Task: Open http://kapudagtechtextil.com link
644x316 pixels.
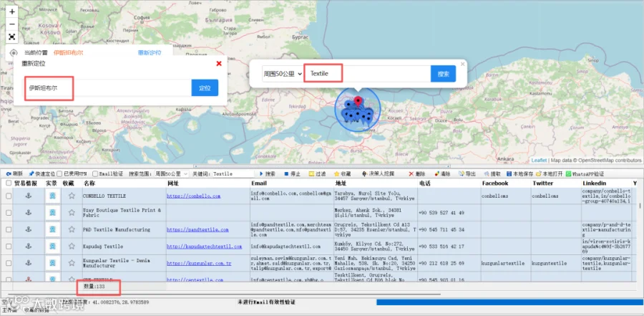Action: (x=204, y=246)
